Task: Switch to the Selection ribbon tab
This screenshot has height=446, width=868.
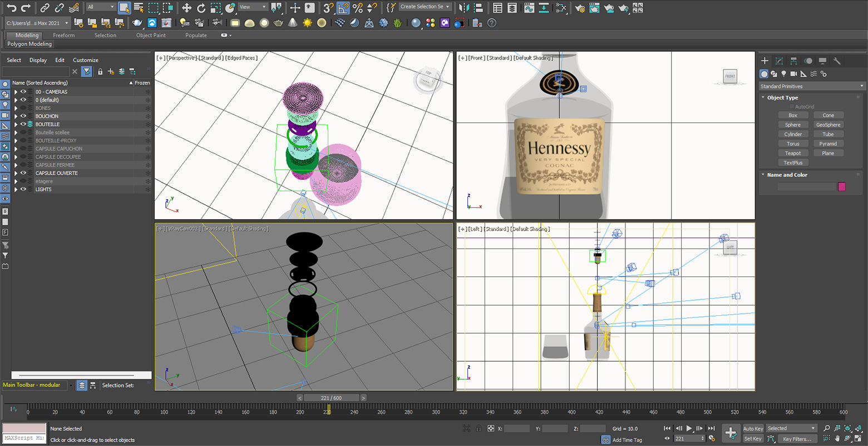Action: (x=105, y=35)
